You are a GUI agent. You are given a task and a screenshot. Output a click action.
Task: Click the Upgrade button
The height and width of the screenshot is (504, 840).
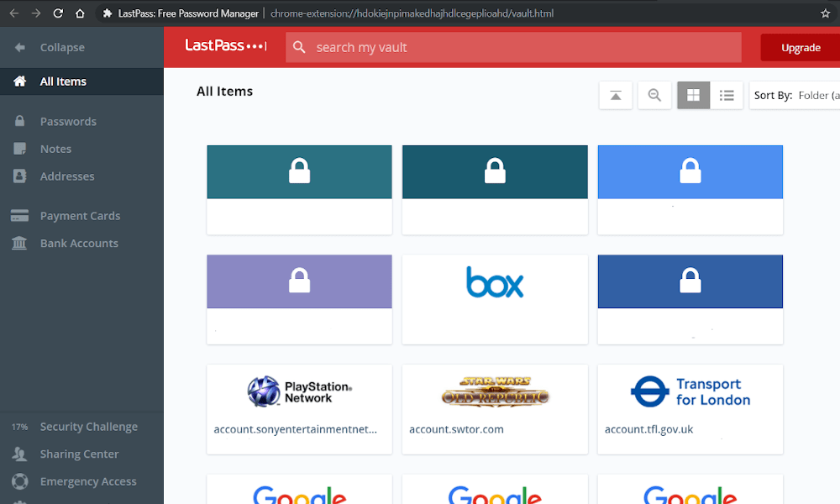[x=801, y=48]
